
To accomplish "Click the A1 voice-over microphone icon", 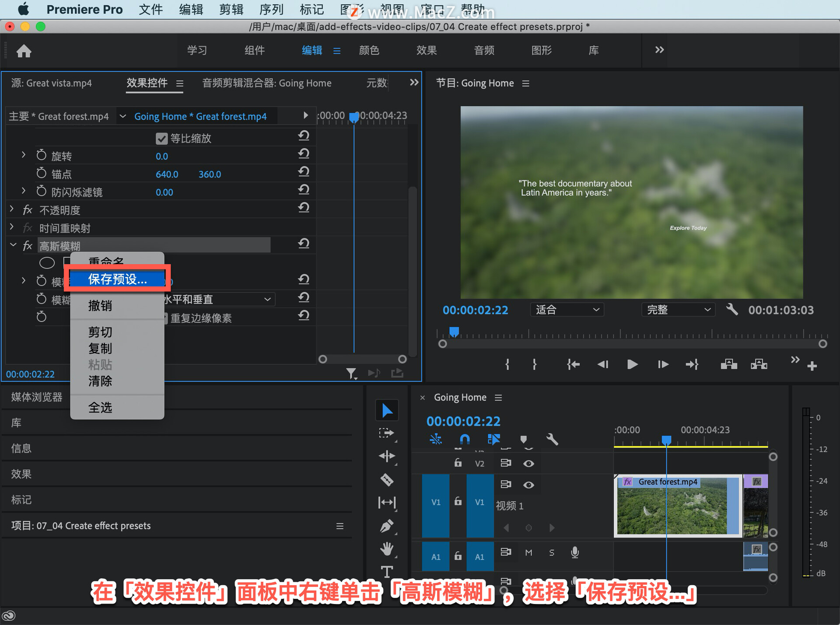I will 575,552.
